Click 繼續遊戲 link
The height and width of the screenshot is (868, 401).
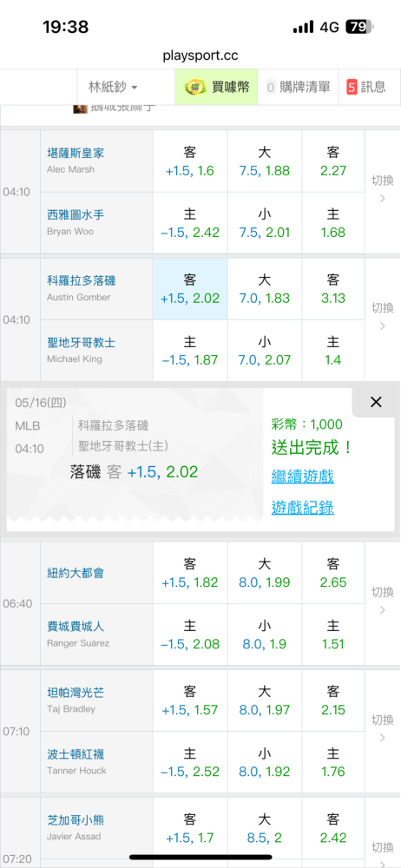tap(302, 476)
